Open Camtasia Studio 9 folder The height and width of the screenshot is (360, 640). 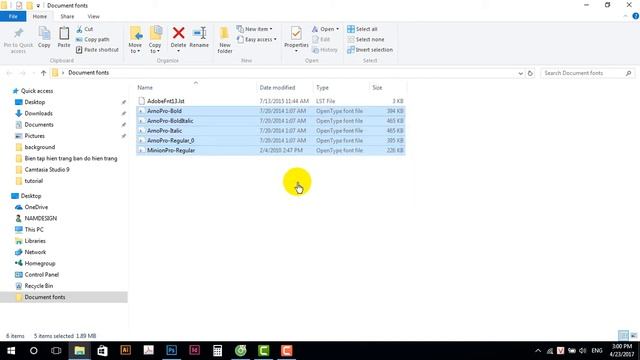pyautogui.click(x=47, y=169)
